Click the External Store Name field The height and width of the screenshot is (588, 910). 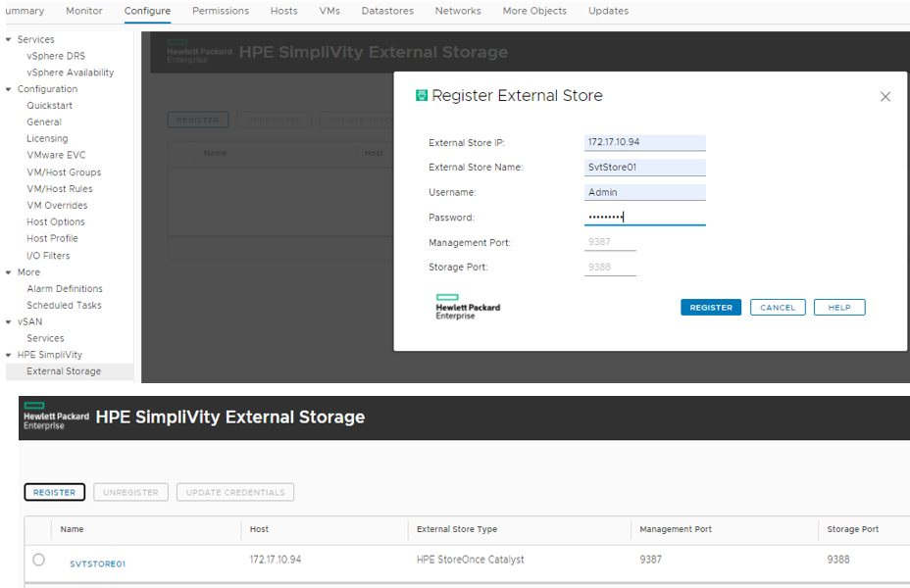[x=645, y=168]
